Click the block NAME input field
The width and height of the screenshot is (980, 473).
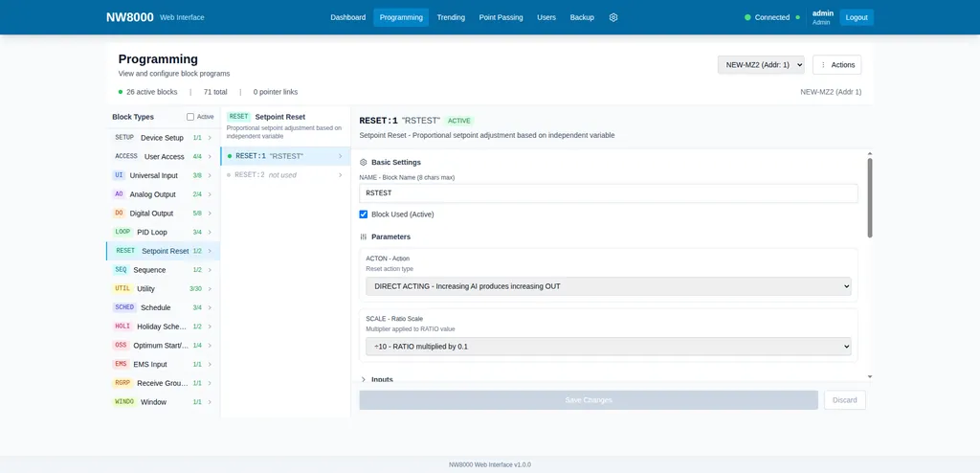pos(608,192)
